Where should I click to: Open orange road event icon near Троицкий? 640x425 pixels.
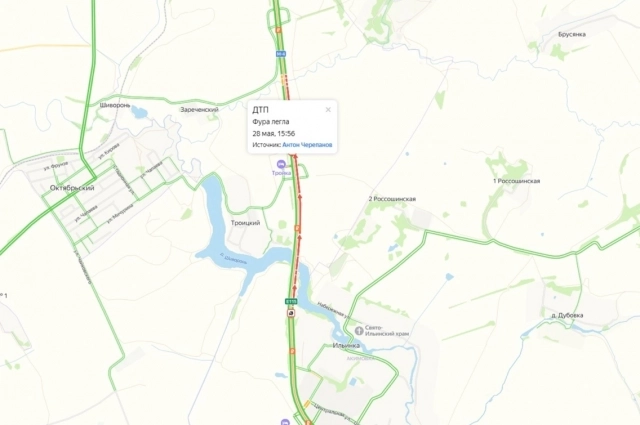coord(298,228)
